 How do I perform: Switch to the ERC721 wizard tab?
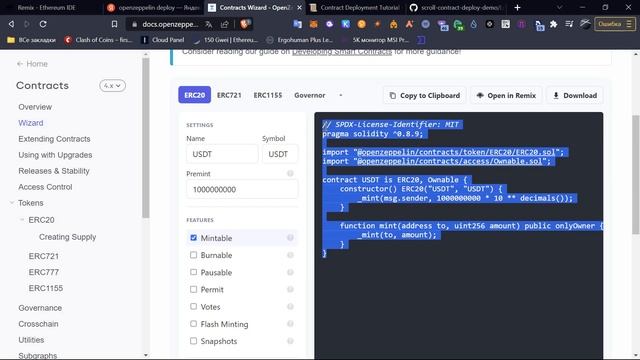point(229,95)
